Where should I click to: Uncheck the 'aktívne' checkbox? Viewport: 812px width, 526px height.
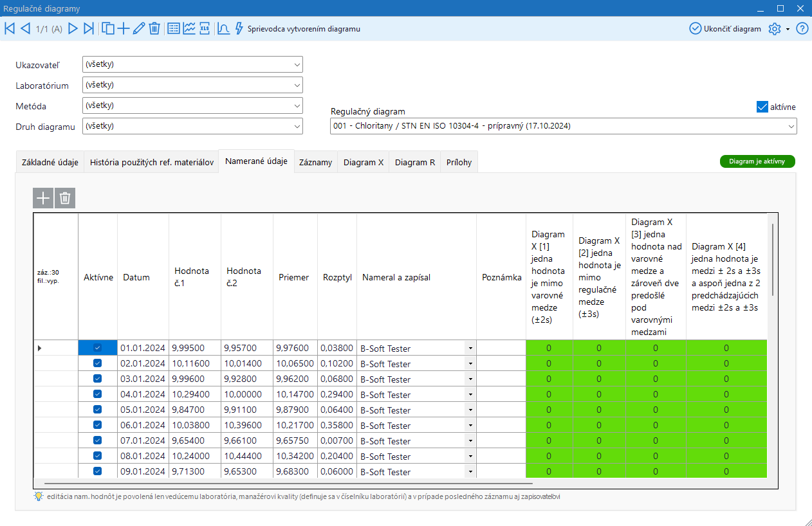pyautogui.click(x=762, y=107)
